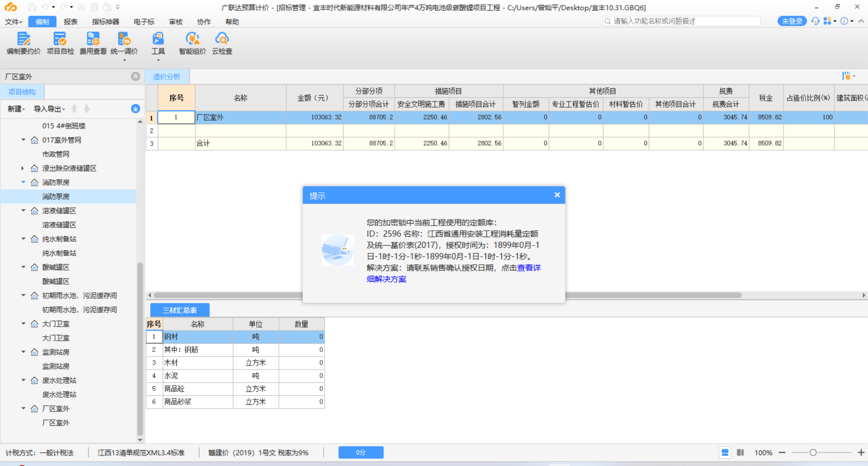This screenshot has width=868, height=466.
Task: Collapse the 纯水制备站 tree node
Action: pyautogui.click(x=24, y=239)
